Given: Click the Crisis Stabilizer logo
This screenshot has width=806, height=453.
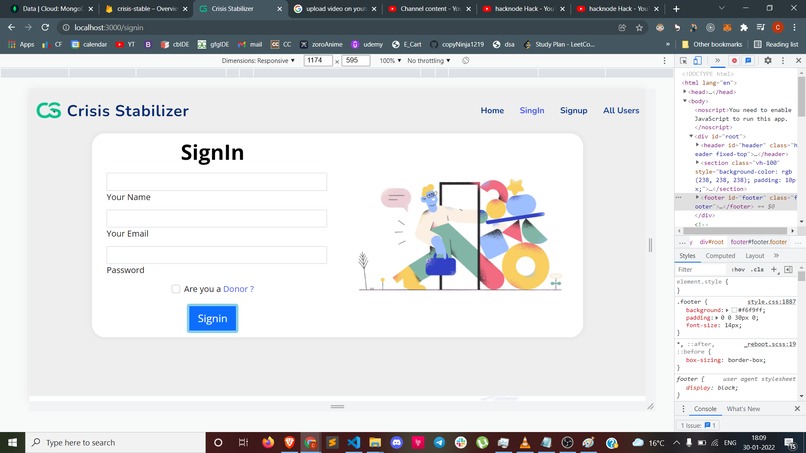Looking at the screenshot, I should coord(113,111).
